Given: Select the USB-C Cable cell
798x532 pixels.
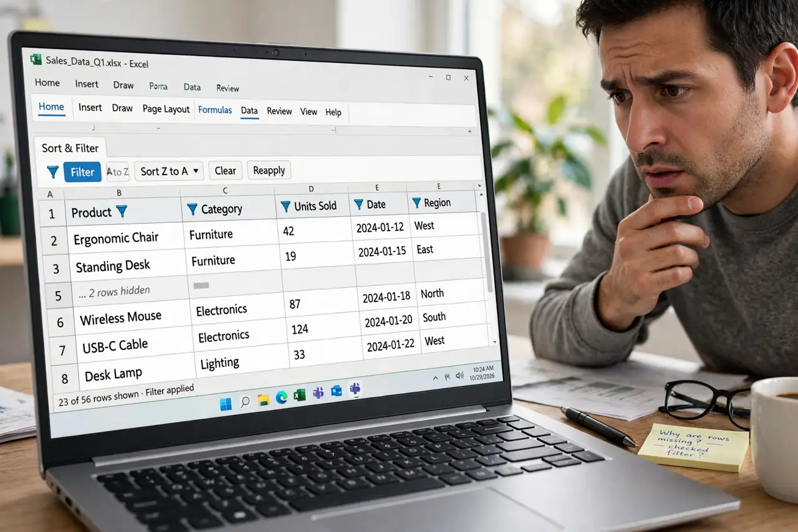Looking at the screenshot, I should point(133,344).
